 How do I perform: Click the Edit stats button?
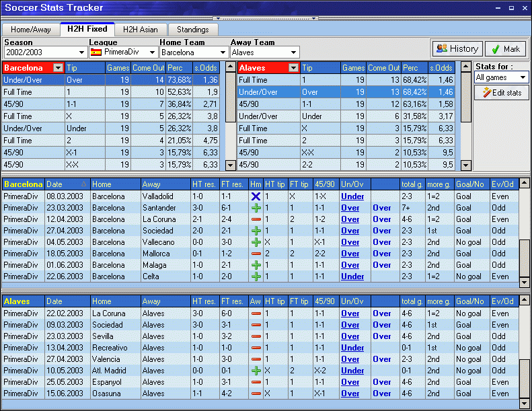[x=502, y=92]
